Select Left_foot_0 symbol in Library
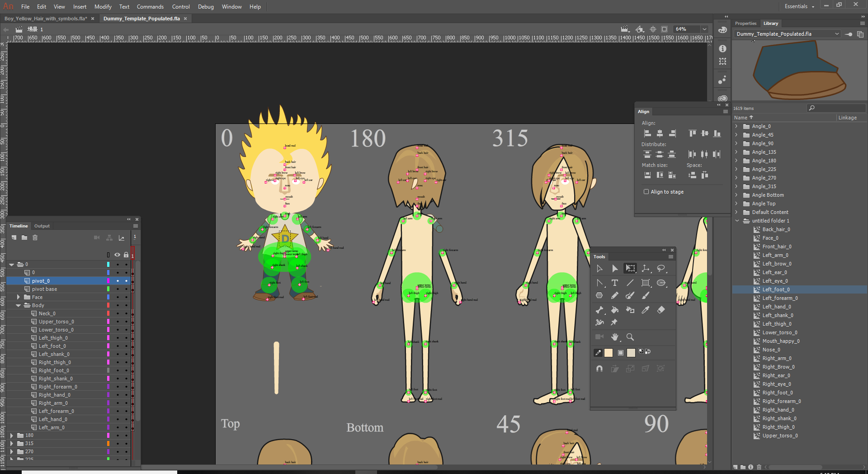 [776, 289]
